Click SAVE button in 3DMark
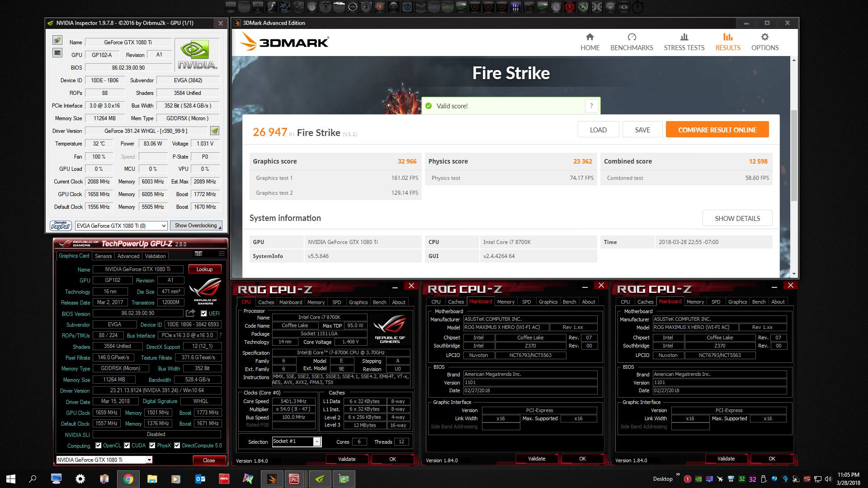The height and width of the screenshot is (488, 868). pyautogui.click(x=642, y=130)
